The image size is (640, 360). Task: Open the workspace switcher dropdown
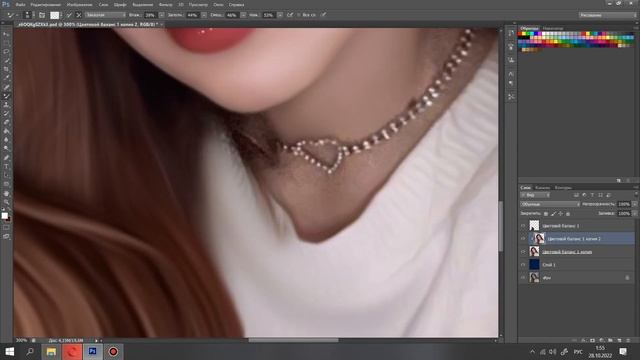607,15
